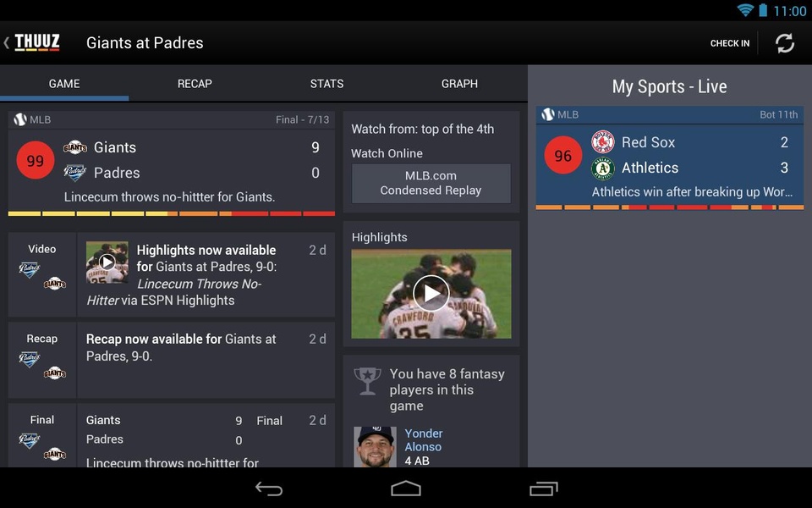Tap the fantasy trophy icon
The image size is (812, 508).
pos(367,381)
